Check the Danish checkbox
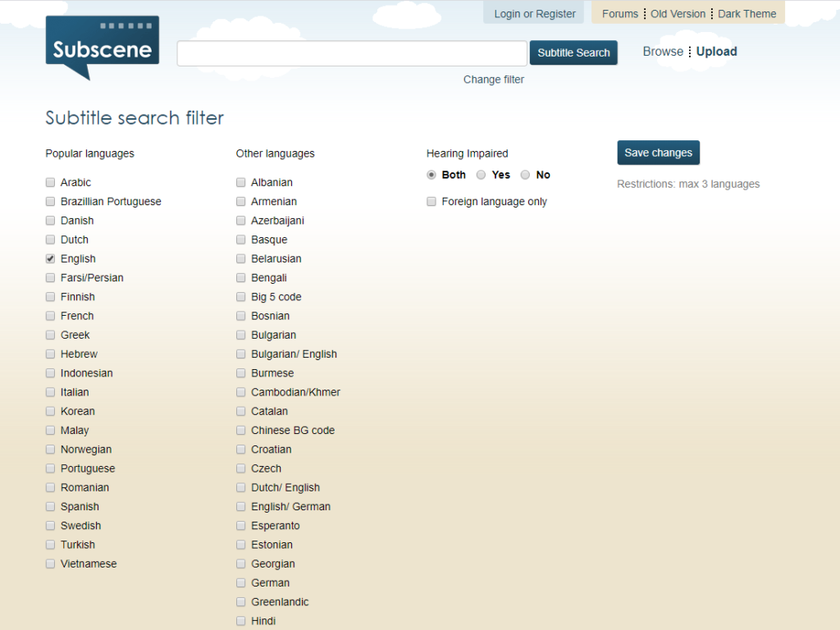The image size is (840, 630). point(50,221)
